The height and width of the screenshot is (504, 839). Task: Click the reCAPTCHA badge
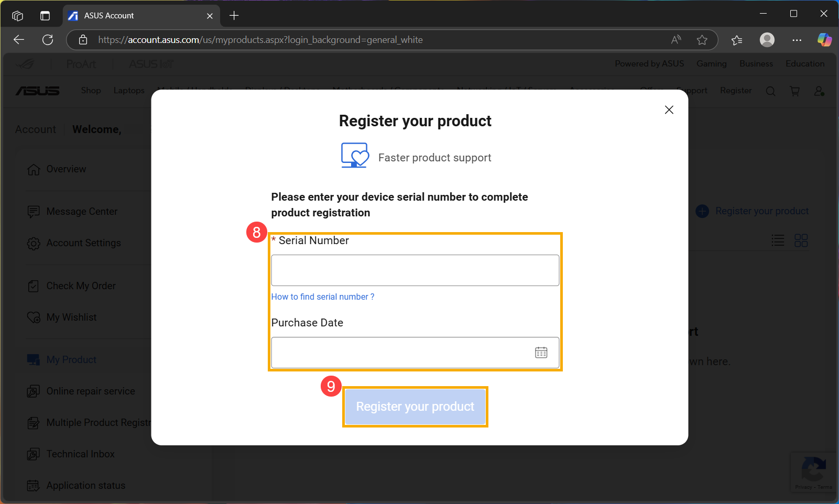[x=814, y=473]
